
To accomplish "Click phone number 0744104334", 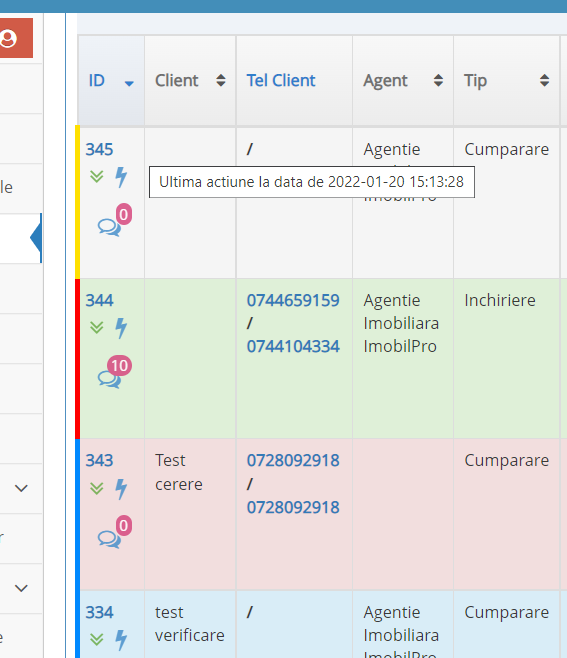I will pos(293,347).
